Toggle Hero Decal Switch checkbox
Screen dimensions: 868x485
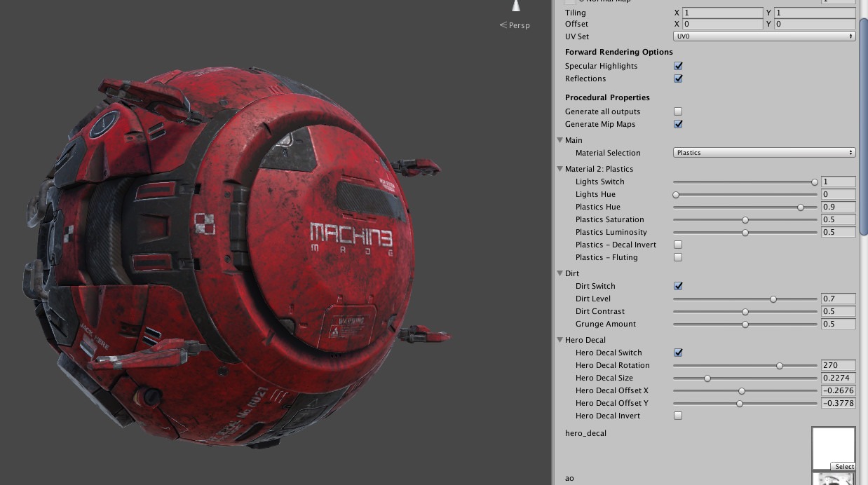[678, 353]
